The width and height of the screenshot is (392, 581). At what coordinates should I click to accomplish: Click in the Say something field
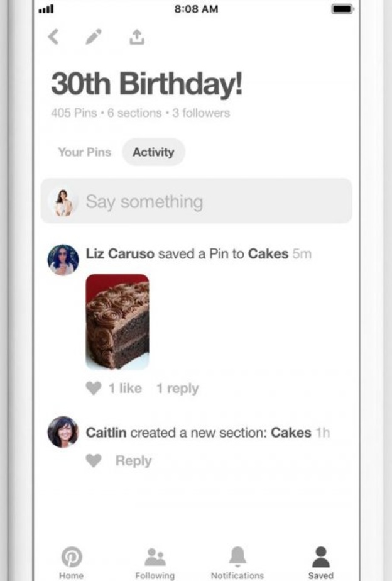click(207, 202)
